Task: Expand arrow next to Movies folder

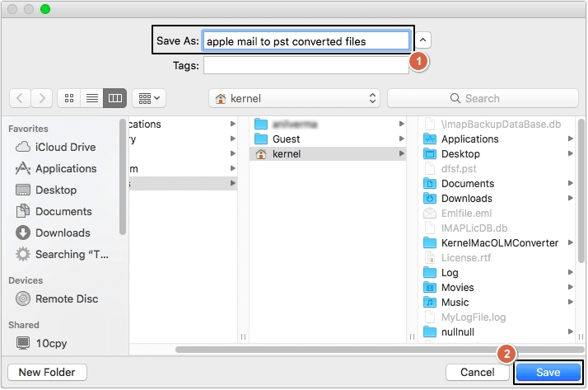Action: 571,287
